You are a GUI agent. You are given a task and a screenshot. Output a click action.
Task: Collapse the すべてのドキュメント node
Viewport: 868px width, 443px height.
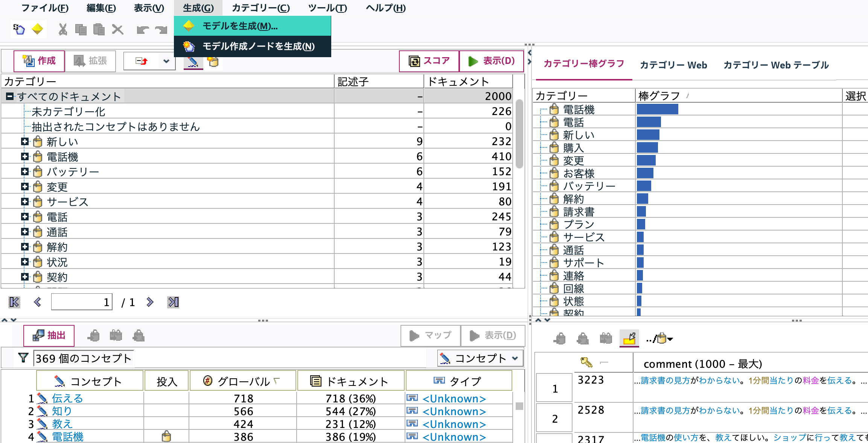tap(9, 96)
